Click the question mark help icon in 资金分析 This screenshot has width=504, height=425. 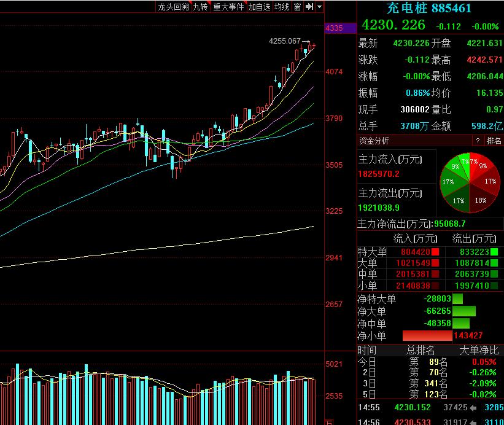coord(478,141)
